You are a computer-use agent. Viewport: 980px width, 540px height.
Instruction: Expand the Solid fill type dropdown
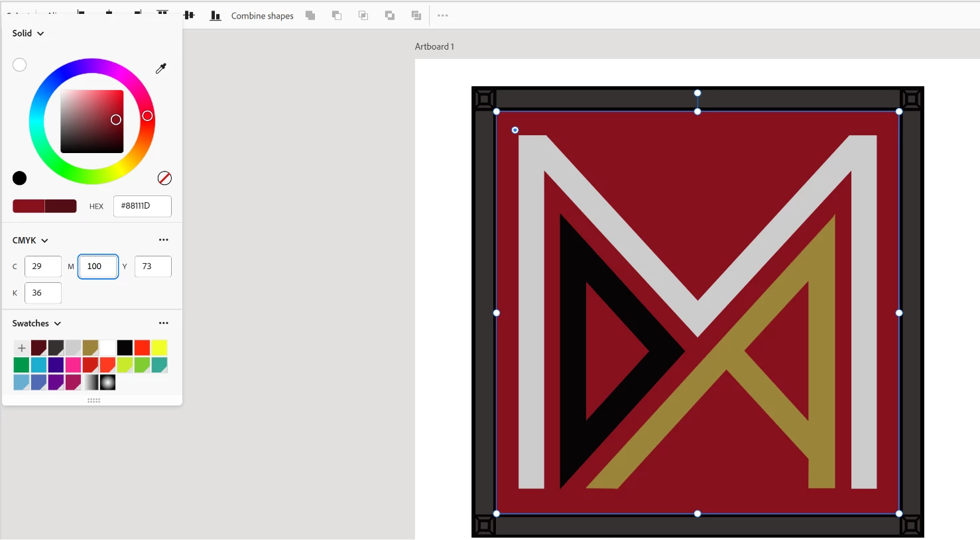click(x=29, y=33)
